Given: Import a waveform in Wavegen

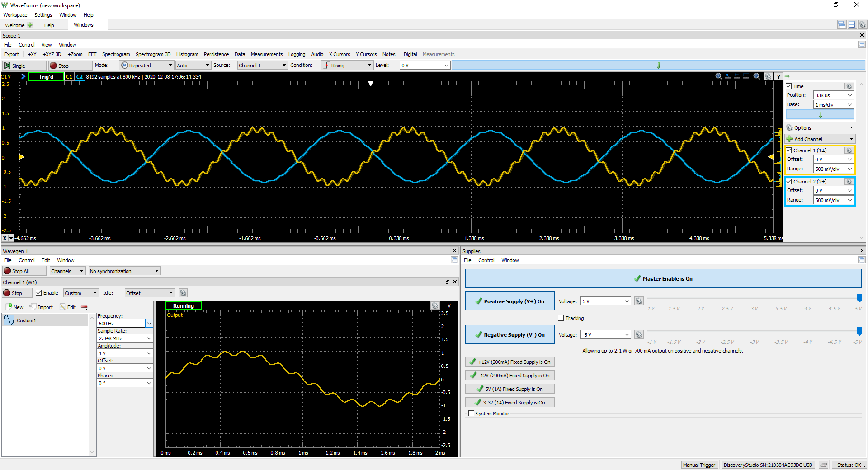Looking at the screenshot, I should (41, 307).
